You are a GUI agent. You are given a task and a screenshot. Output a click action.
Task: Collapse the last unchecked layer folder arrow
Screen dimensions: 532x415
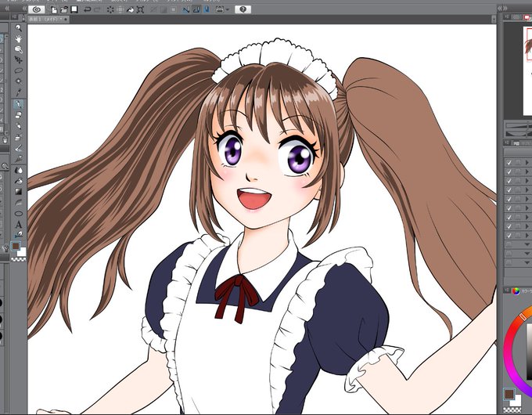coord(527,262)
